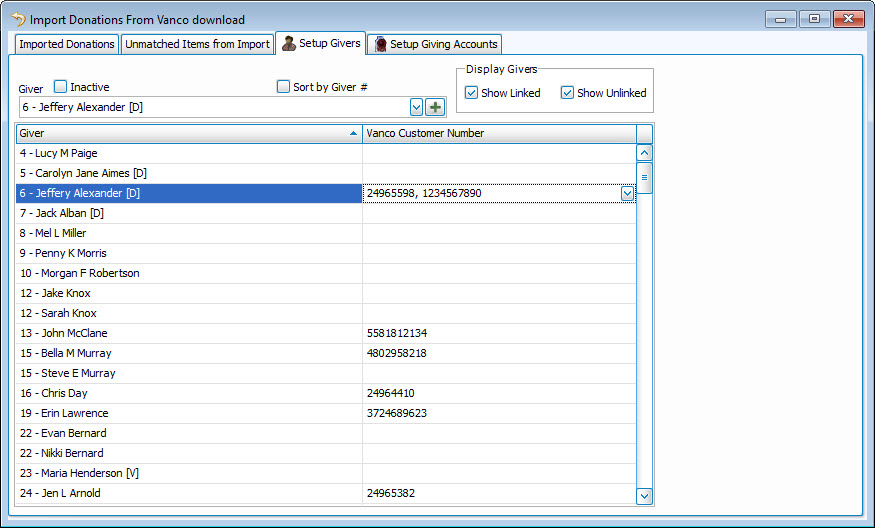Click the Setup Givers tab person icon
This screenshot has width=875, height=528.
tap(289, 43)
